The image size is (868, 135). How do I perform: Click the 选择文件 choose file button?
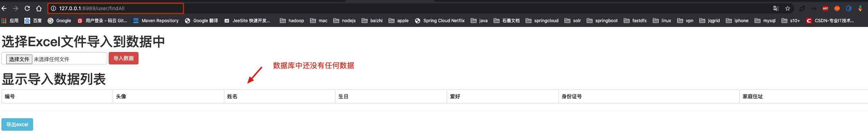[19, 59]
